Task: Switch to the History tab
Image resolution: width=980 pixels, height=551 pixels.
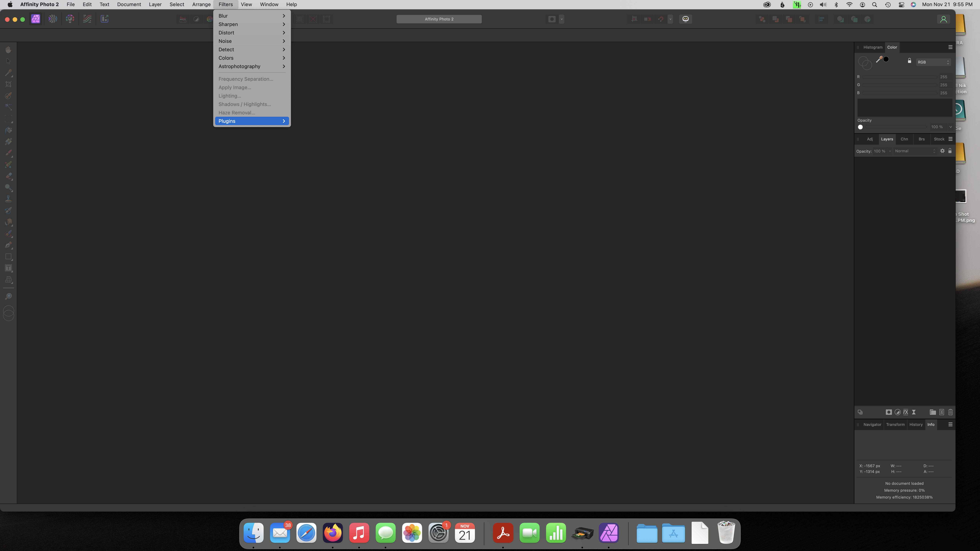Action: [916, 424]
